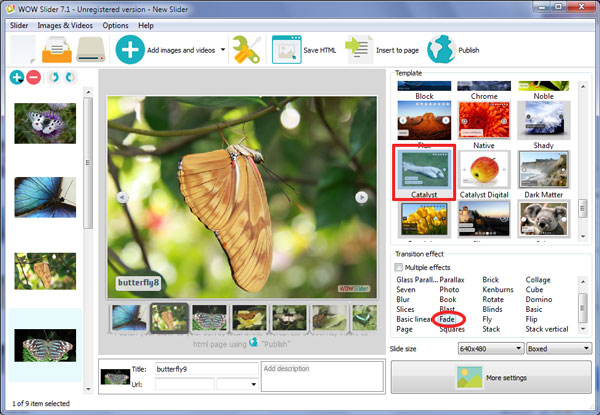Open the Options menu
This screenshot has height=415, width=600.
pos(115,26)
